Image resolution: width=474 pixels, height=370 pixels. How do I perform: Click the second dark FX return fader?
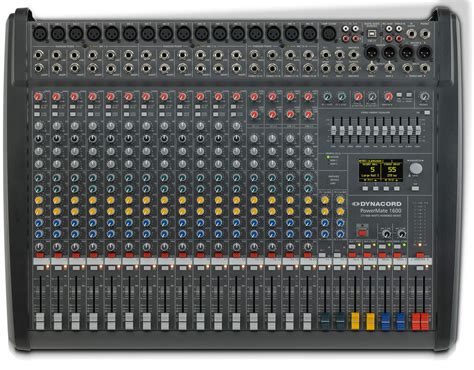pyautogui.click(x=340, y=321)
